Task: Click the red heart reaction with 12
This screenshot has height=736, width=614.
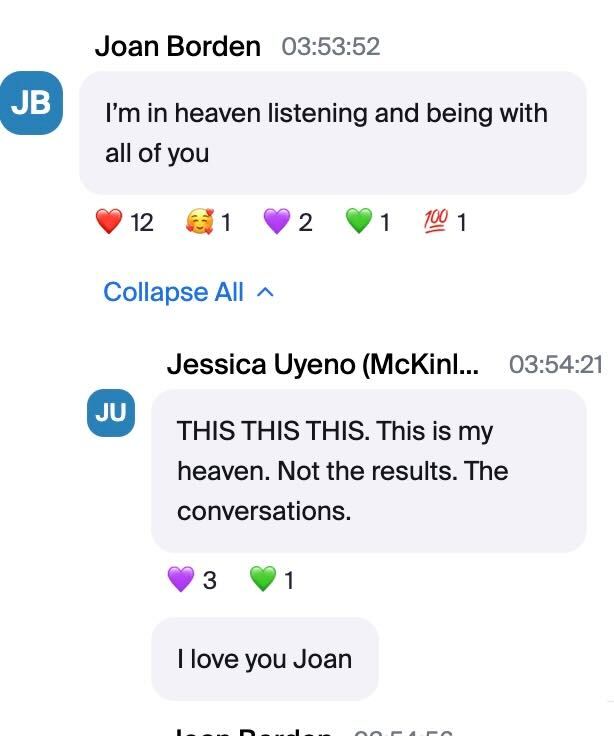Action: (124, 222)
